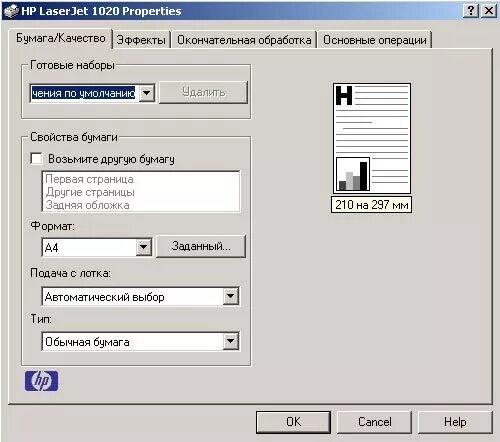Select Задняя обложка in the list
Viewport: 500px width, 442px height.
tap(87, 205)
